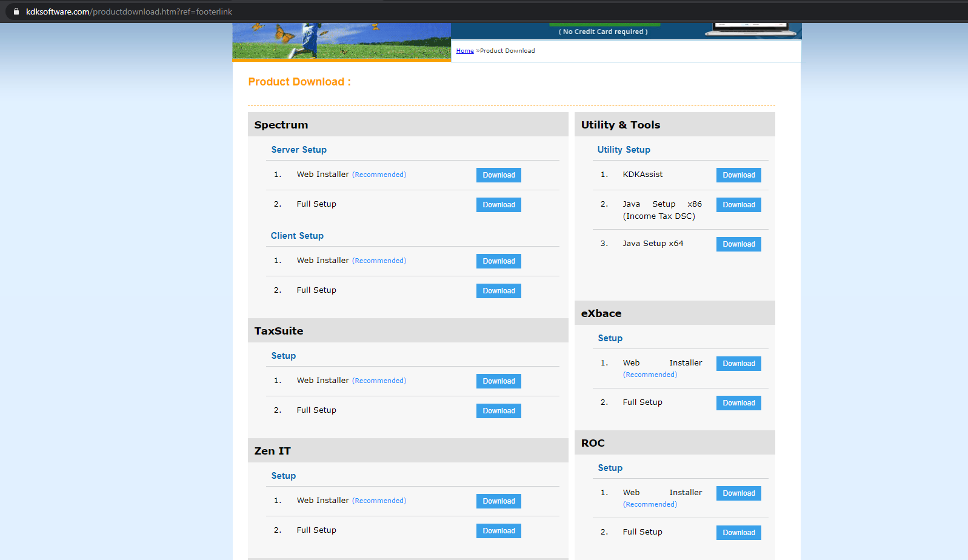Click the No Credit Card required banner text
Screen dimensions: 968x560
pos(603,32)
